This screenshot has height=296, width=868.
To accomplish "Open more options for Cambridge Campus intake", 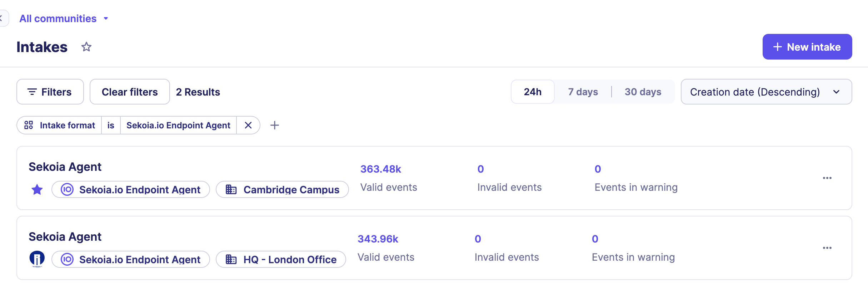I will 827,178.
